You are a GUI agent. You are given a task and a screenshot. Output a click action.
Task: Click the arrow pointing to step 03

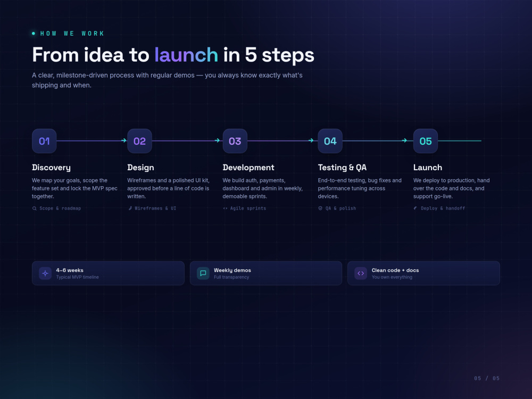click(218, 140)
